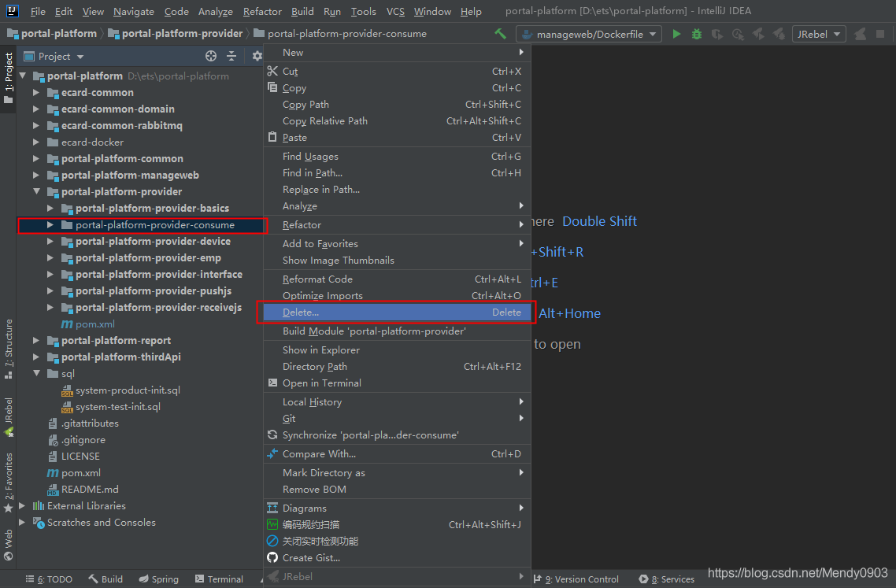This screenshot has width=896, height=588.
Task: Choose Delete... in the context menu
Action: [301, 312]
